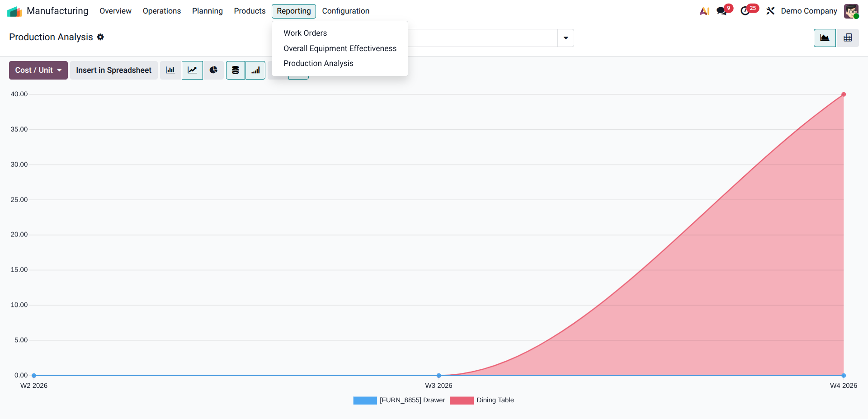The image size is (868, 419).
Task: Open the Manufacturing app home logo
Action: point(14,11)
